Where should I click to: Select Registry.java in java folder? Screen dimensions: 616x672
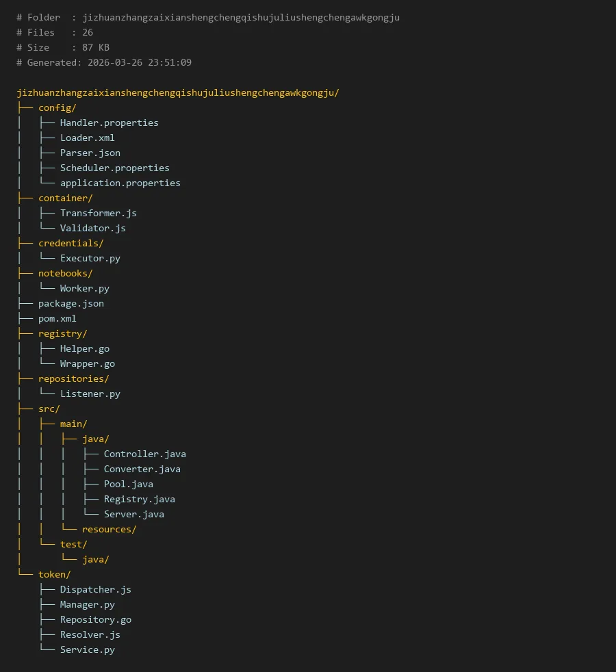(139, 499)
